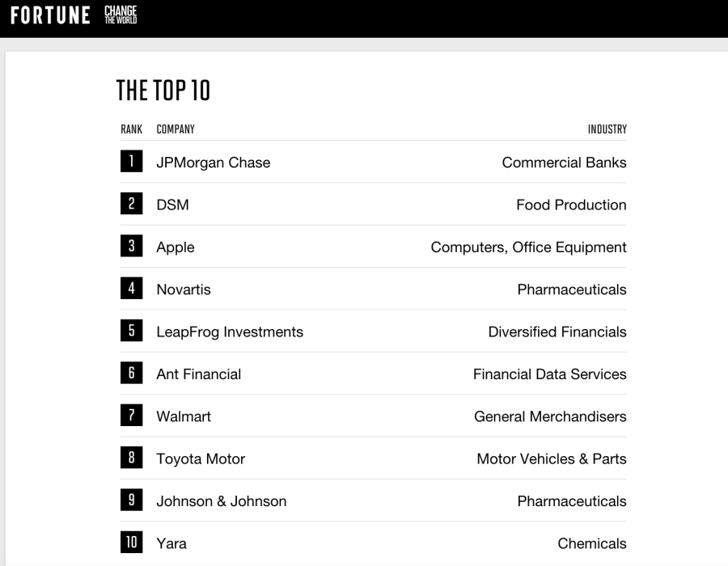This screenshot has width=728, height=566.
Task: Click the COMPANY column header
Action: click(x=176, y=129)
